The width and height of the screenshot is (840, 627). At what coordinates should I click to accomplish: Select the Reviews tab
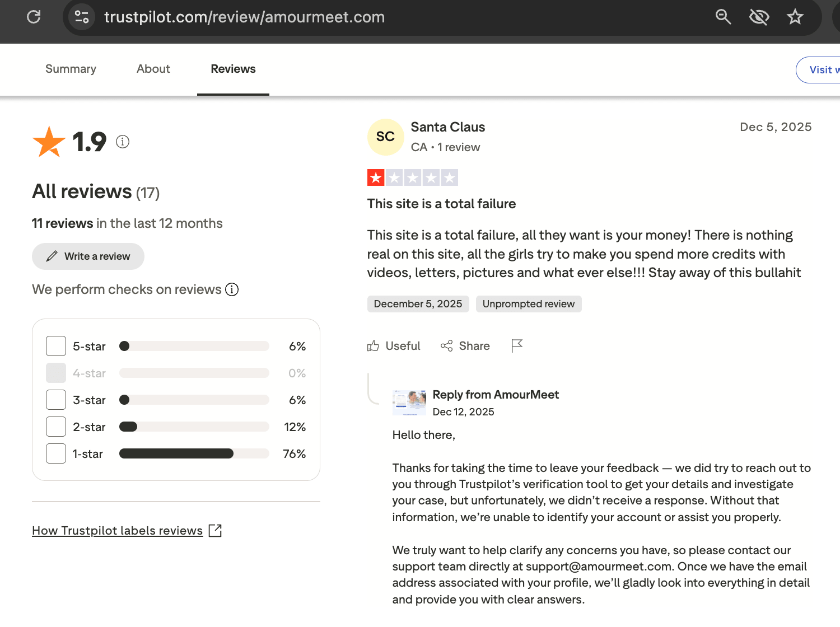(x=233, y=69)
